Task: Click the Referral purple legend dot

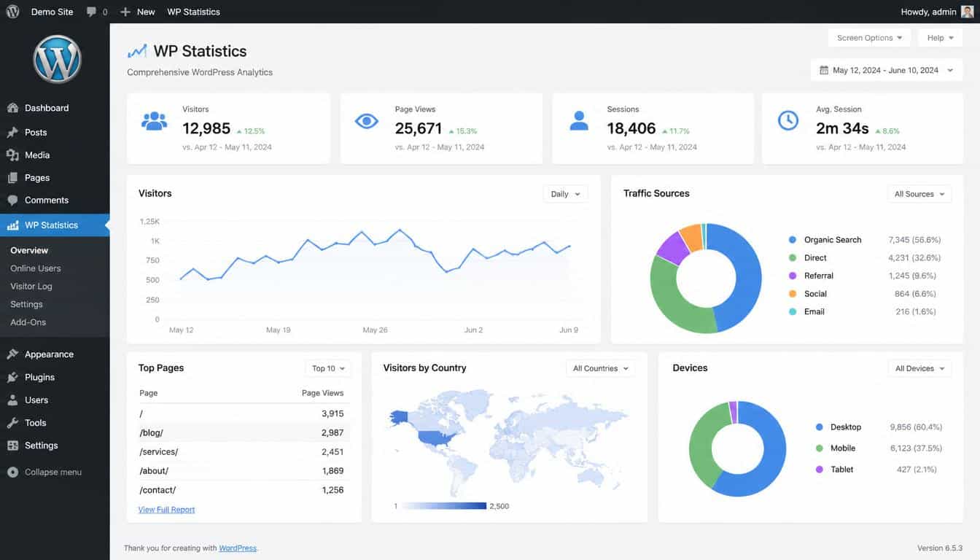Action: click(793, 276)
